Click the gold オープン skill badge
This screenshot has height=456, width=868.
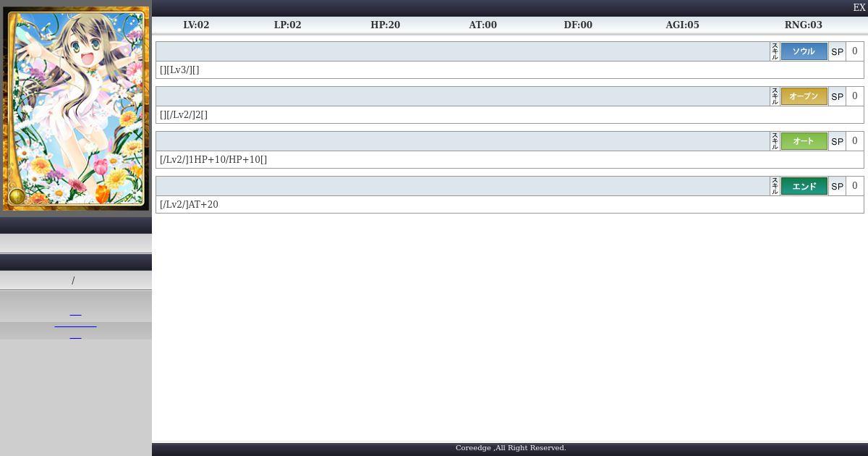click(804, 96)
